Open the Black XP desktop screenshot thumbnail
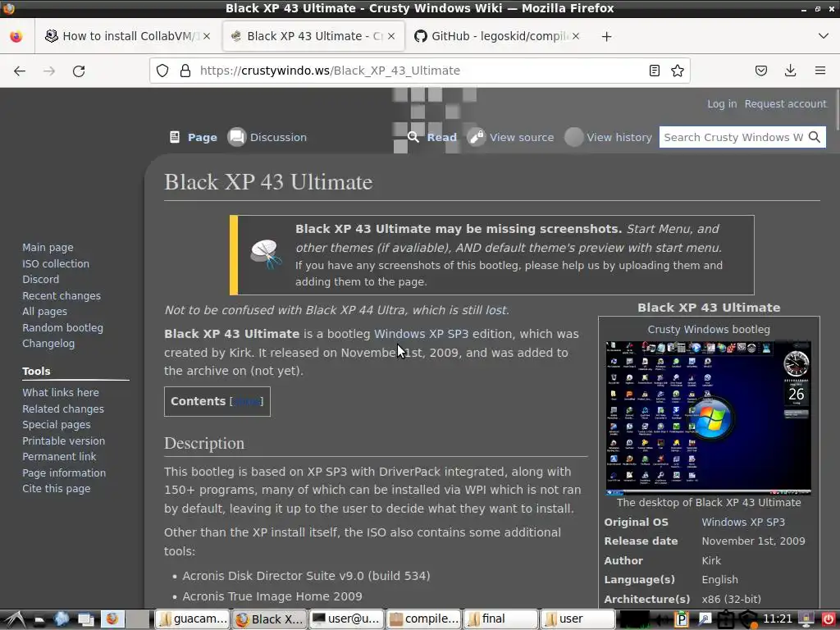The width and height of the screenshot is (840, 630). point(708,418)
